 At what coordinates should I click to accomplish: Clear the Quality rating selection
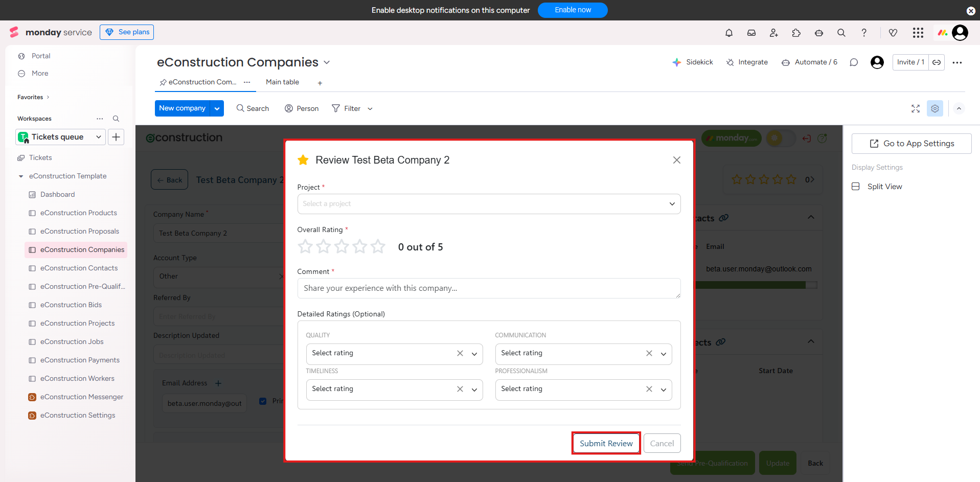coord(460,353)
